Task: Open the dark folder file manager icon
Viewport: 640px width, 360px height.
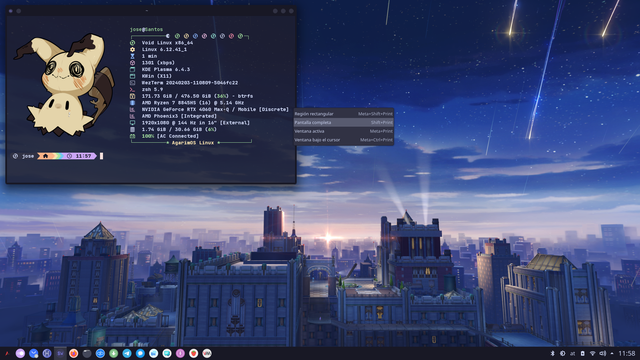Action: [x=87, y=353]
